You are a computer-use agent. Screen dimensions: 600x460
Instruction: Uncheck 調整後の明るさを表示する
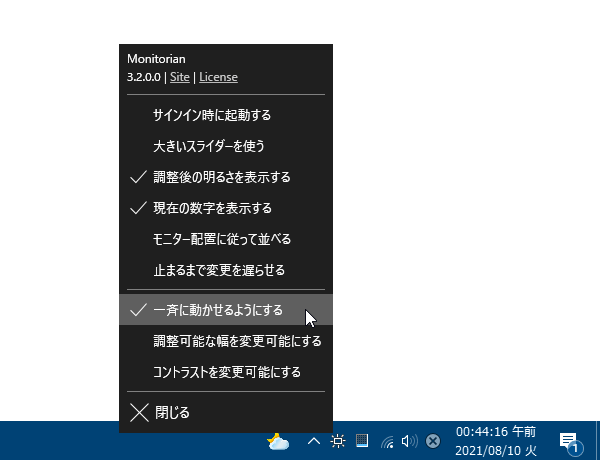tap(226, 177)
